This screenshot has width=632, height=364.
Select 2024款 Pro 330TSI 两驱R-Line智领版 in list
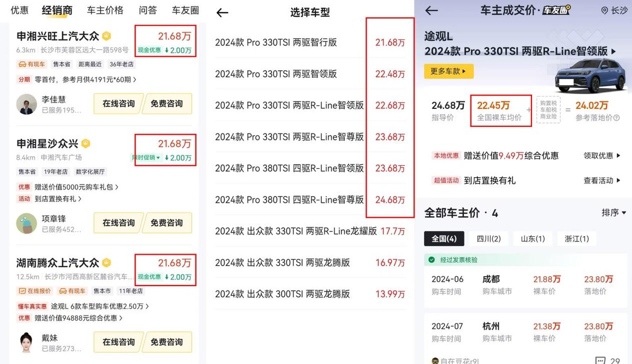310,105
